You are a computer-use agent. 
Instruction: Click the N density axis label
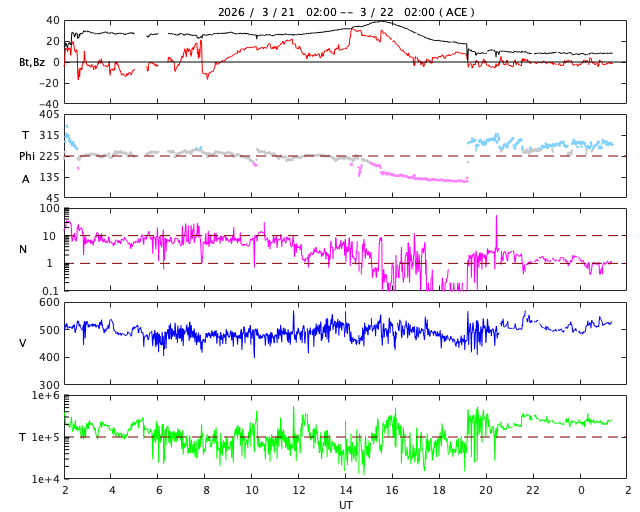pyautogui.click(x=23, y=249)
